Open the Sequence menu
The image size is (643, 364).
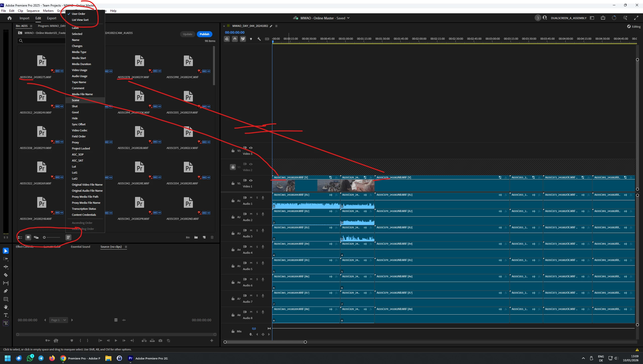click(33, 11)
